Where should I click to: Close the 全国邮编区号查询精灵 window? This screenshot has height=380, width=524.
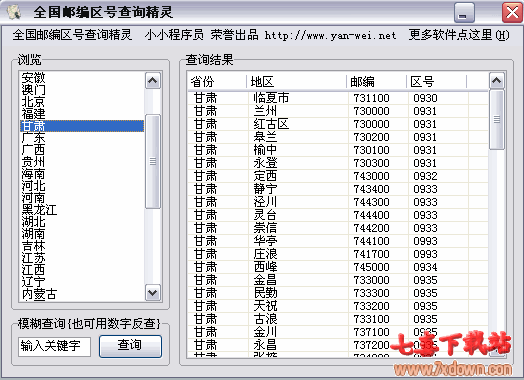pyautogui.click(x=512, y=13)
